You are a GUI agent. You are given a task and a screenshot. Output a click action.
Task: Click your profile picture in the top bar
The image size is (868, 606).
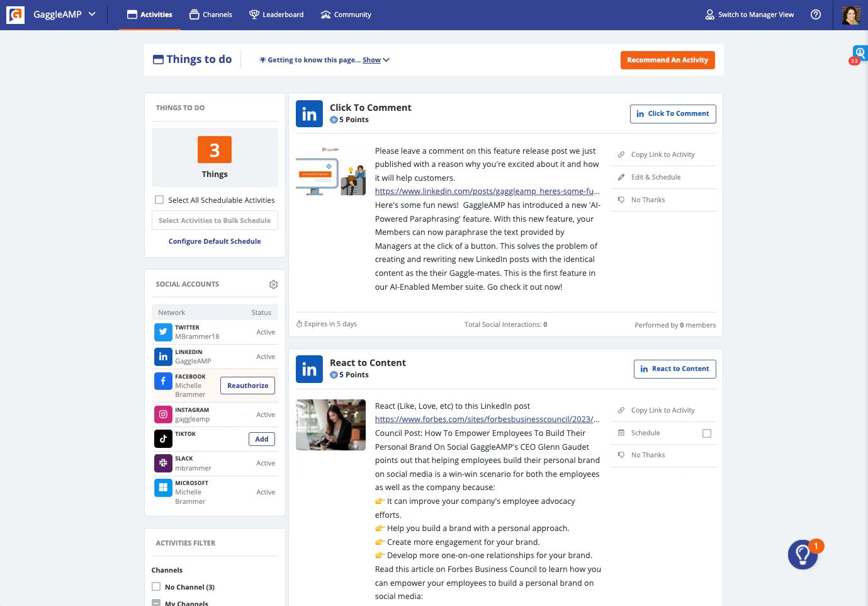851,14
